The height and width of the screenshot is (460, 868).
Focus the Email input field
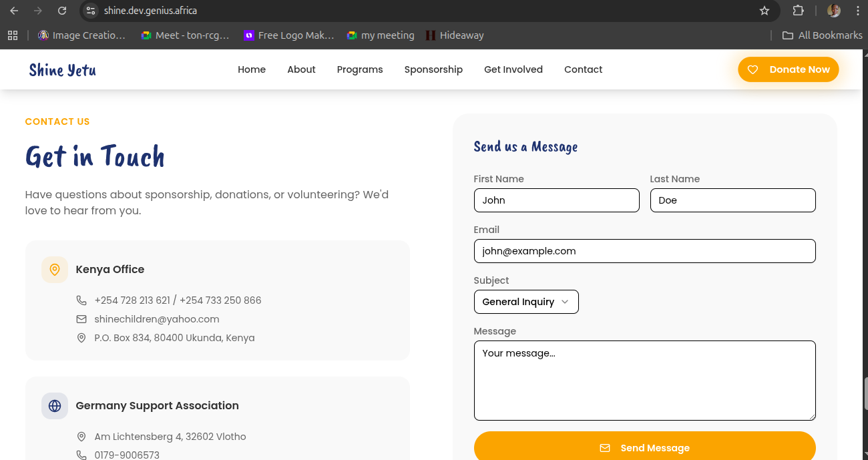click(644, 251)
